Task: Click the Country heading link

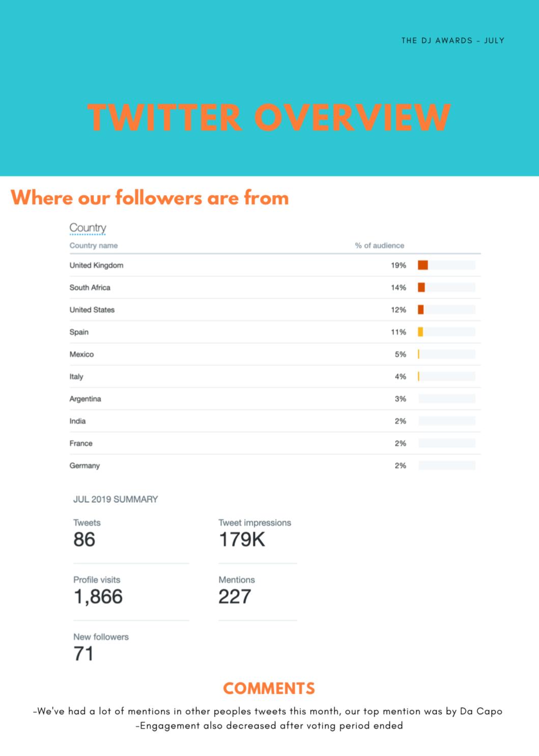Action: [x=88, y=228]
